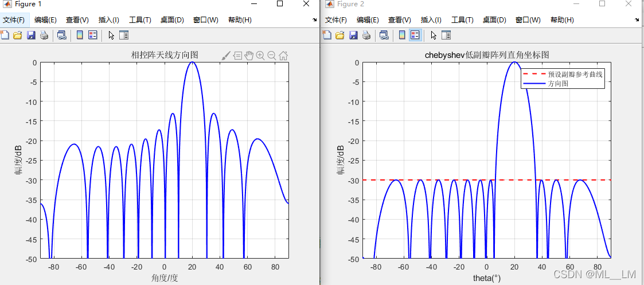Toggle Insert Colorbar in Figure 1 toolbar
644x285 pixels.
80,35
